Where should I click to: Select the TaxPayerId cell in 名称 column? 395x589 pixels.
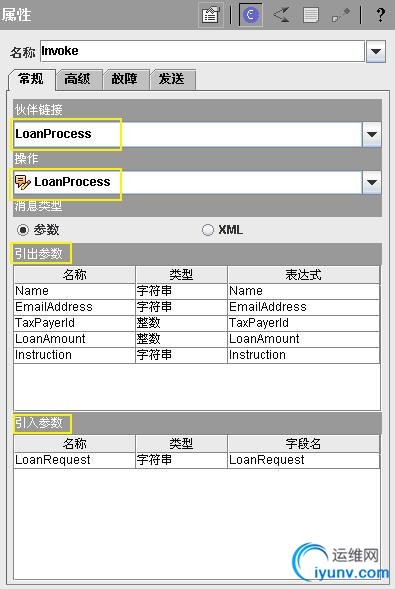(x=74, y=323)
